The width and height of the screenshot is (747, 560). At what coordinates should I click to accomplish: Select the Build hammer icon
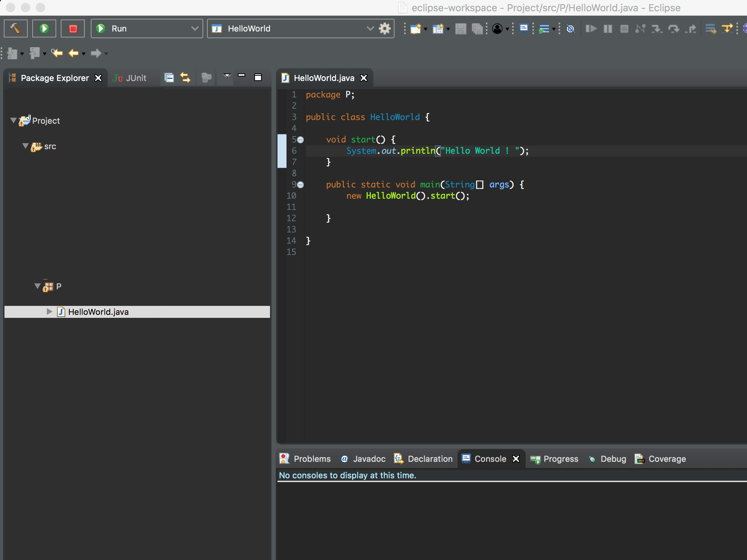pyautogui.click(x=15, y=28)
